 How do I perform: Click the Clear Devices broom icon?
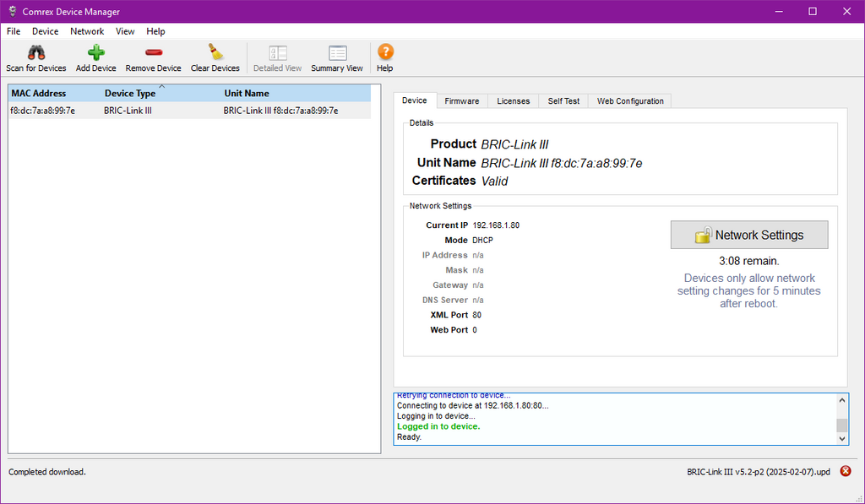[215, 52]
